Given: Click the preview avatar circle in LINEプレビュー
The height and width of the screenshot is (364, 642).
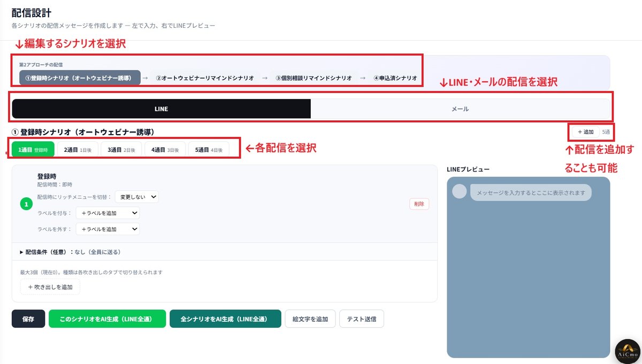Looking at the screenshot, I should click(x=459, y=191).
